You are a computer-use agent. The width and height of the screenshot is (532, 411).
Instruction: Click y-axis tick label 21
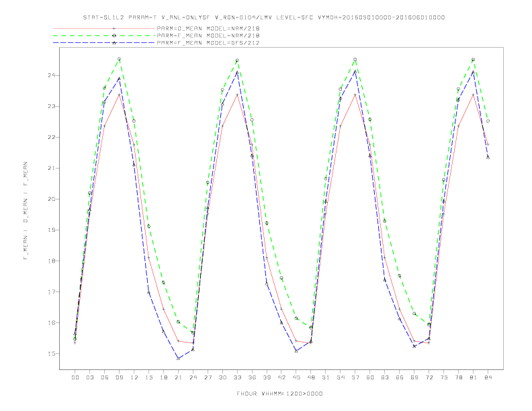[x=51, y=168]
